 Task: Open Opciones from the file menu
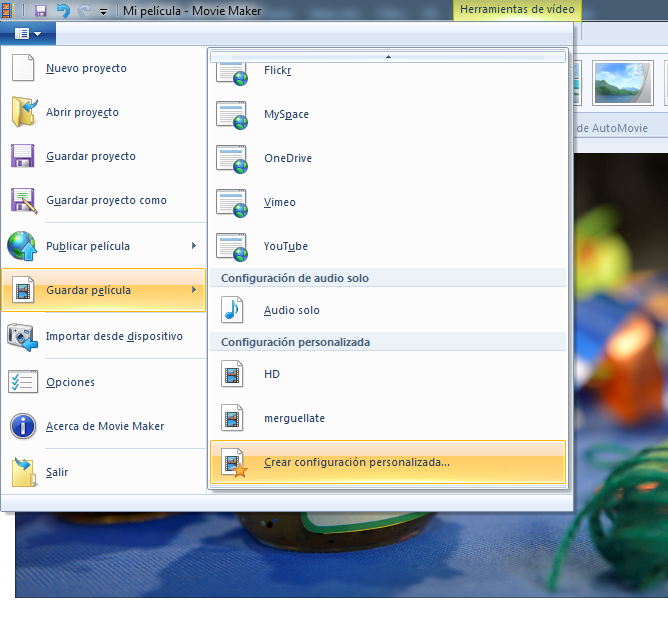(70, 382)
